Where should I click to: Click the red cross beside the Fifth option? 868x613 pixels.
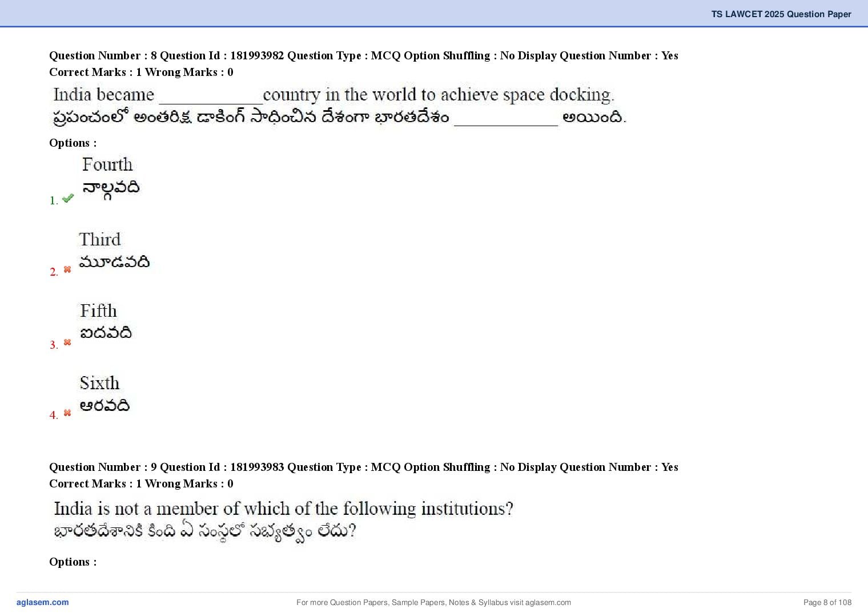coord(67,342)
